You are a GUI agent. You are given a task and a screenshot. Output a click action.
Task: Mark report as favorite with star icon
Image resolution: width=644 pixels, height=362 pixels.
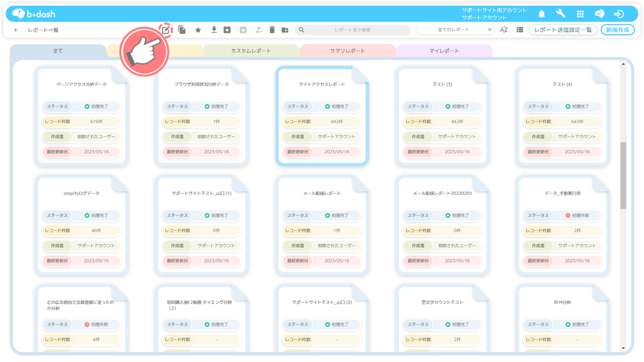pos(198,30)
